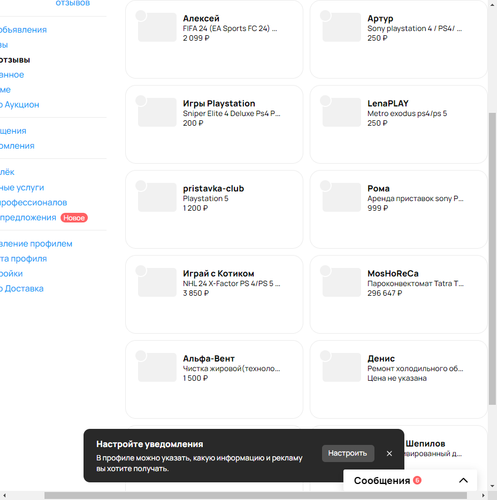Viewport: 497px width, 500px height.
Task: Open объявления sidebar menu item
Action: (23, 30)
